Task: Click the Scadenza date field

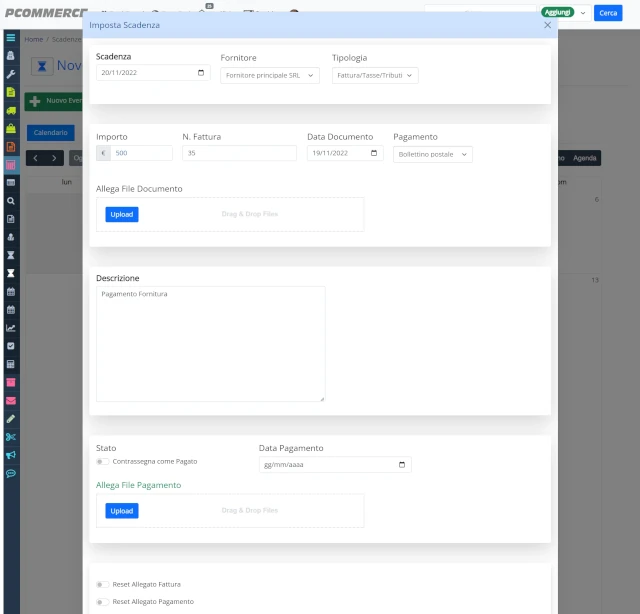Action: (x=153, y=73)
